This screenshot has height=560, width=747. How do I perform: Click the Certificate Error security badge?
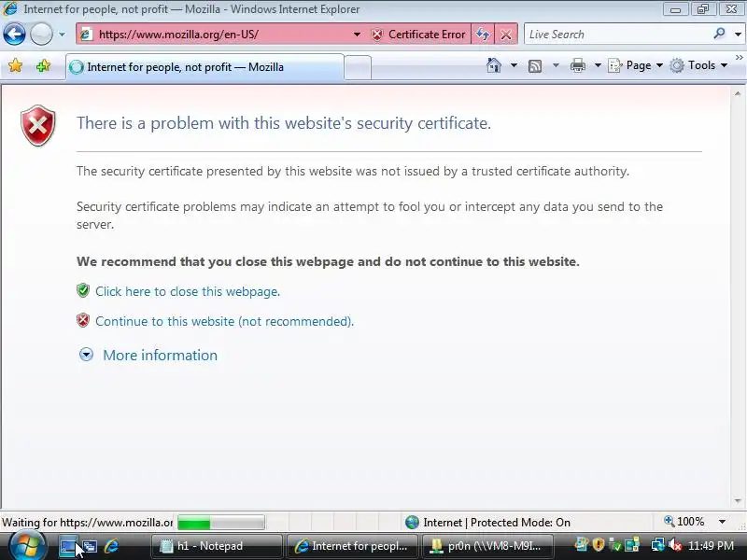tap(418, 35)
